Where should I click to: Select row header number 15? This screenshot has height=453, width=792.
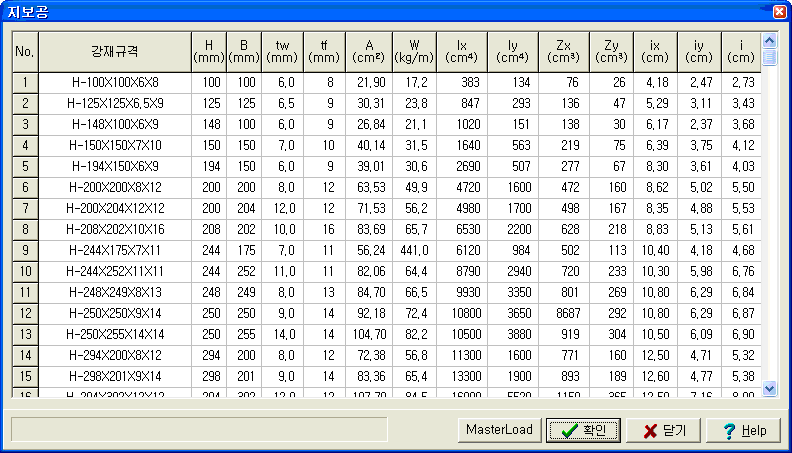tap(25, 376)
